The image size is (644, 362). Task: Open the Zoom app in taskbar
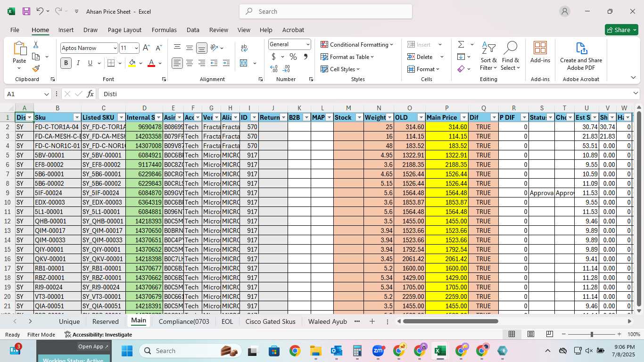(x=378, y=351)
